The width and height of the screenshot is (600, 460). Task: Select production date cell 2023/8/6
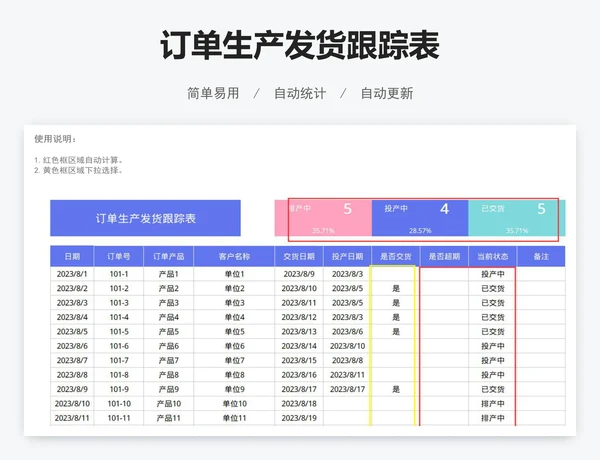click(x=347, y=332)
